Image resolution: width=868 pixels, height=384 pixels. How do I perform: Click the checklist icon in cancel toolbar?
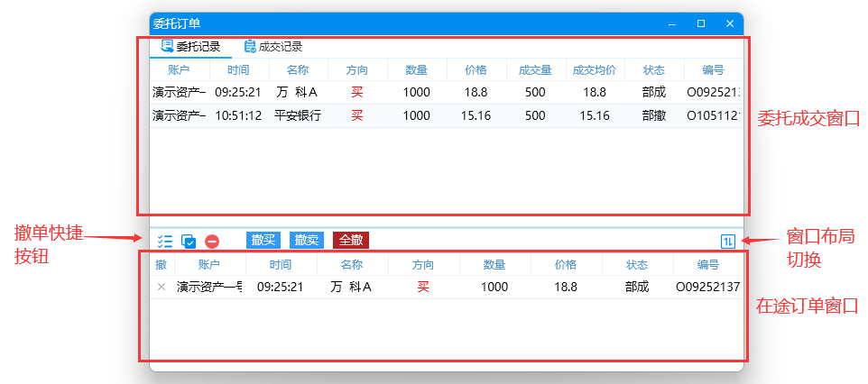165,242
